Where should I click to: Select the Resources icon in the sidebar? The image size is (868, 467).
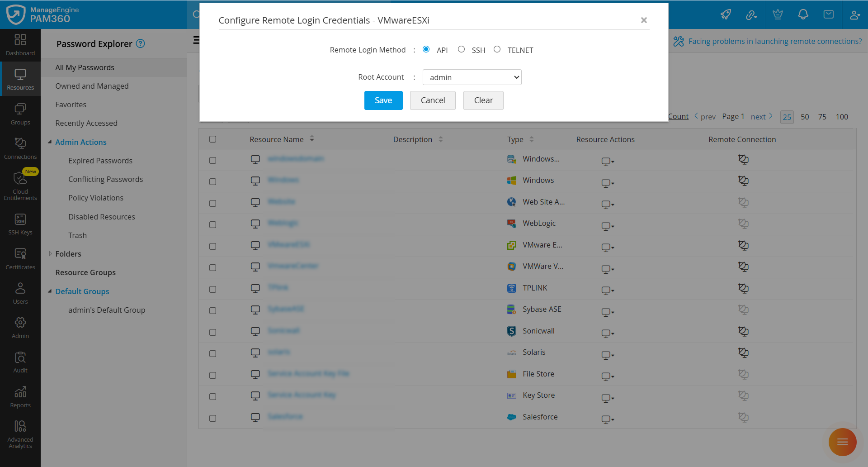coord(20,78)
